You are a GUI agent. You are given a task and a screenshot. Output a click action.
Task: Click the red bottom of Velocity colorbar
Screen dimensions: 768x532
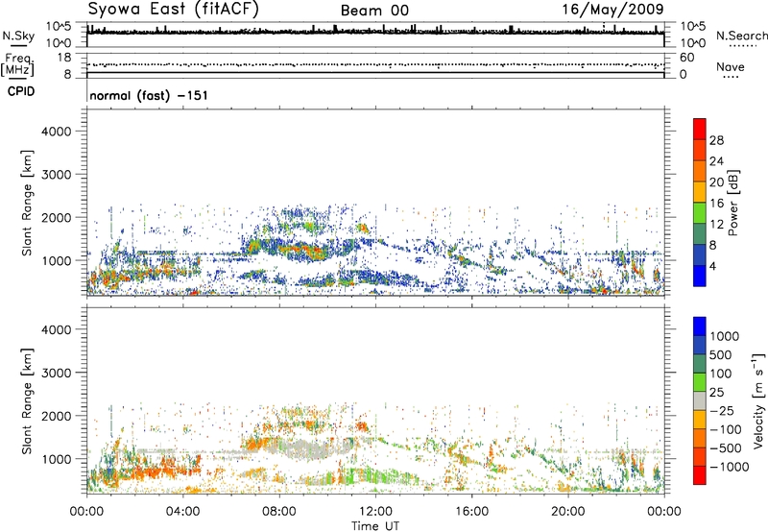pos(700,475)
